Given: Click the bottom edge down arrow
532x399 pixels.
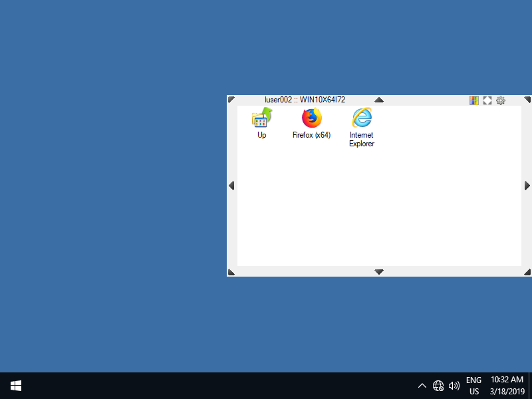Looking at the screenshot, I should click(379, 272).
